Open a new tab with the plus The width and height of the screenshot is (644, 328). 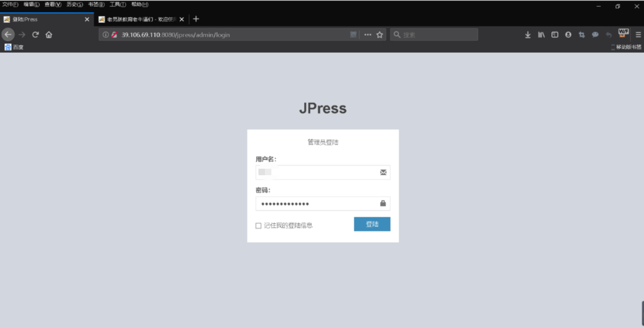pos(196,19)
